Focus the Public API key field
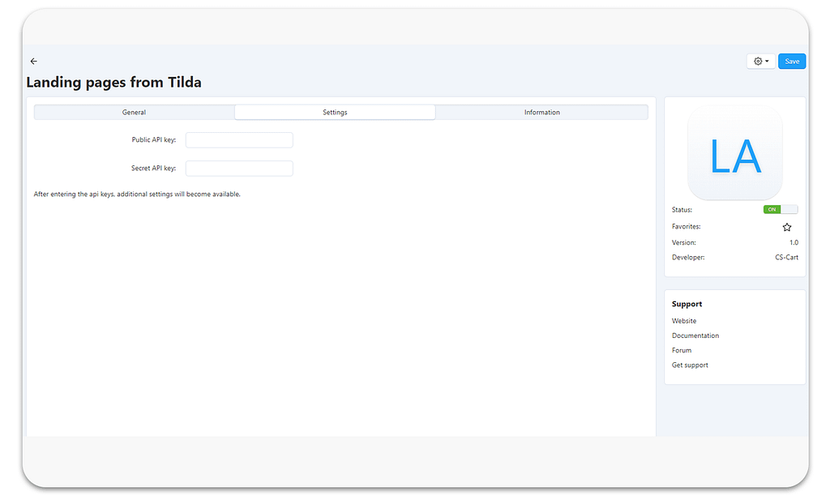This screenshot has height=504, width=830. coord(239,140)
